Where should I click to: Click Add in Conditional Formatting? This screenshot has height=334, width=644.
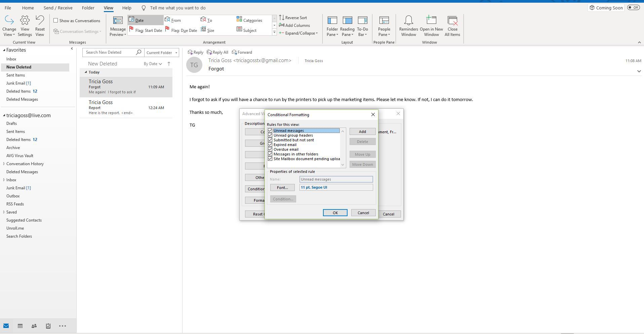point(362,132)
